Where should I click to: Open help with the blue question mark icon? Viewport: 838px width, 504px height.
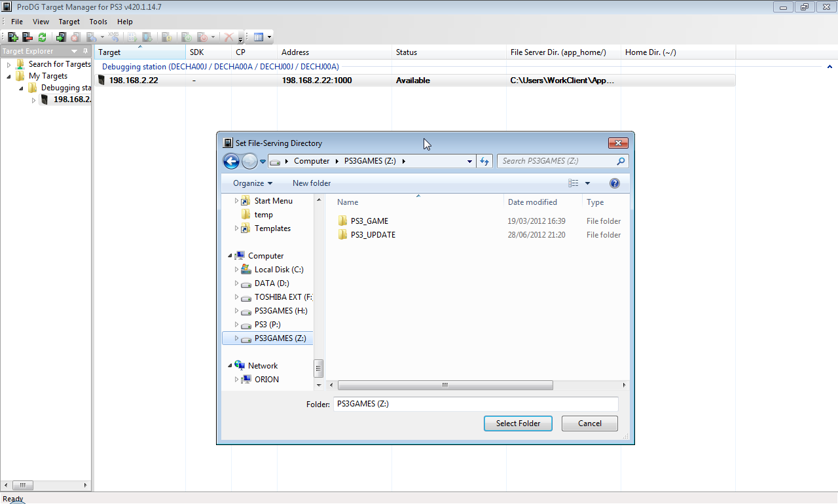pyautogui.click(x=614, y=183)
